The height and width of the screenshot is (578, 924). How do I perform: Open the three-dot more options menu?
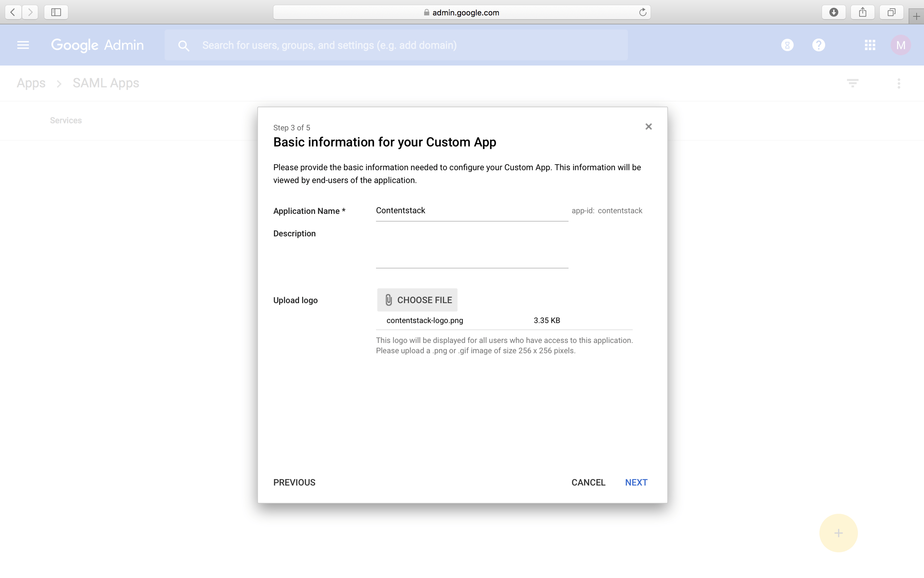tap(899, 83)
